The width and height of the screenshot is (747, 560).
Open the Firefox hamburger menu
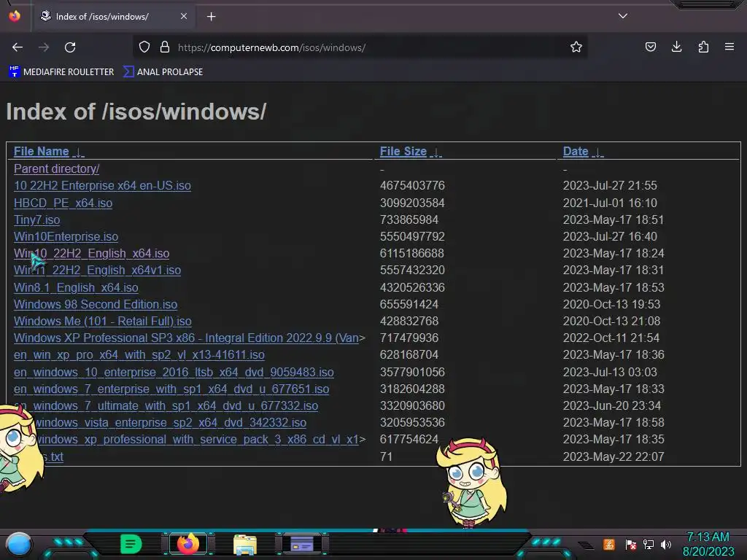tap(729, 47)
